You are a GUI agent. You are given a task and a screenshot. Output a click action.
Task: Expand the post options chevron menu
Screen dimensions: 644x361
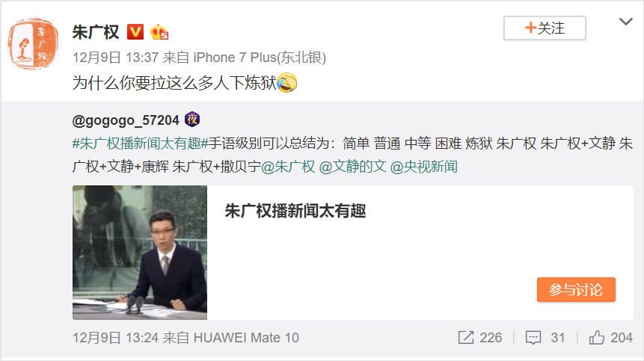[x=626, y=22]
